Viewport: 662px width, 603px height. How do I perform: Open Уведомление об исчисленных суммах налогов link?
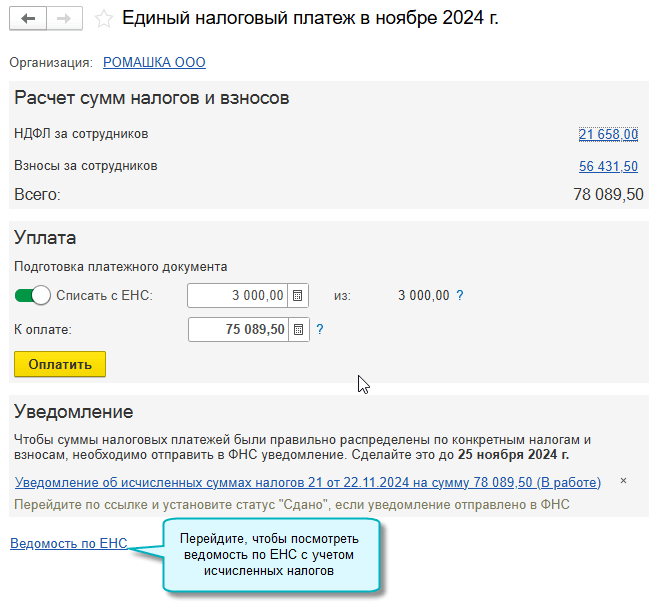point(308,482)
